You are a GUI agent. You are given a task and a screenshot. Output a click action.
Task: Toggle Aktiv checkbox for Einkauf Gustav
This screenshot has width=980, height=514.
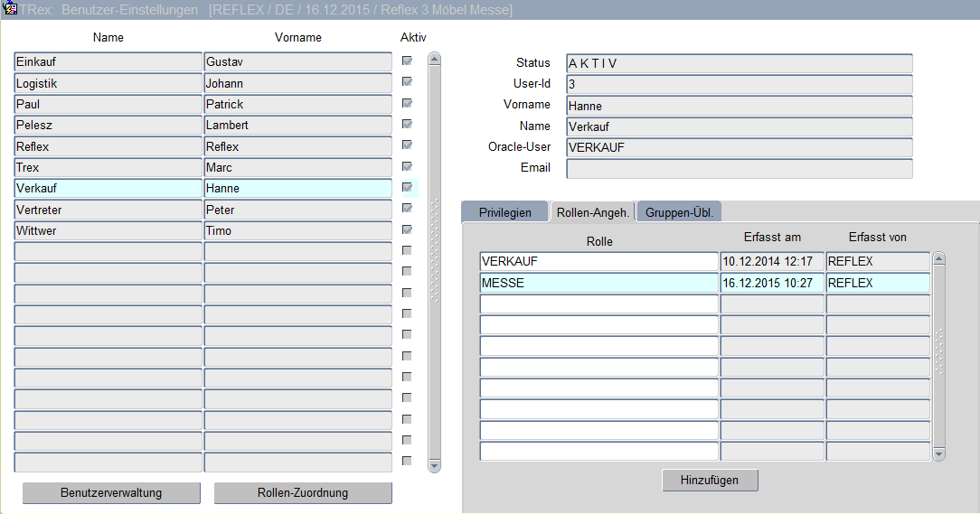[x=407, y=61]
